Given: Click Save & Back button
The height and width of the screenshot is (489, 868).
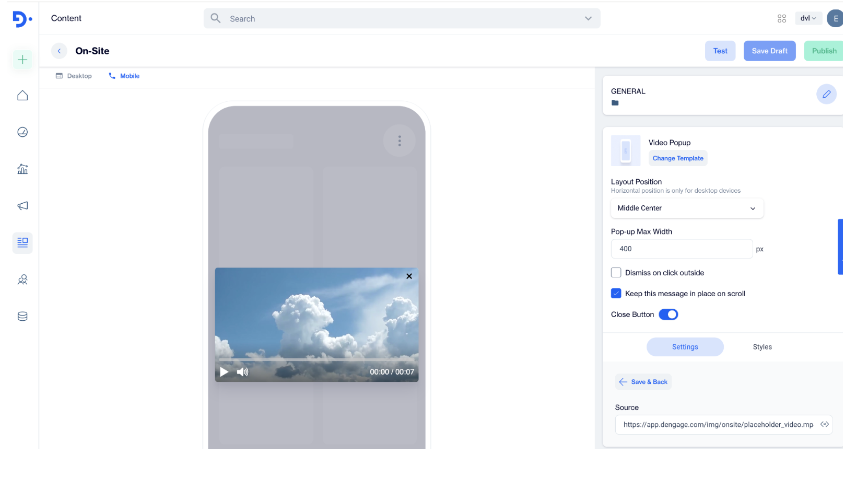Looking at the screenshot, I should (x=643, y=382).
